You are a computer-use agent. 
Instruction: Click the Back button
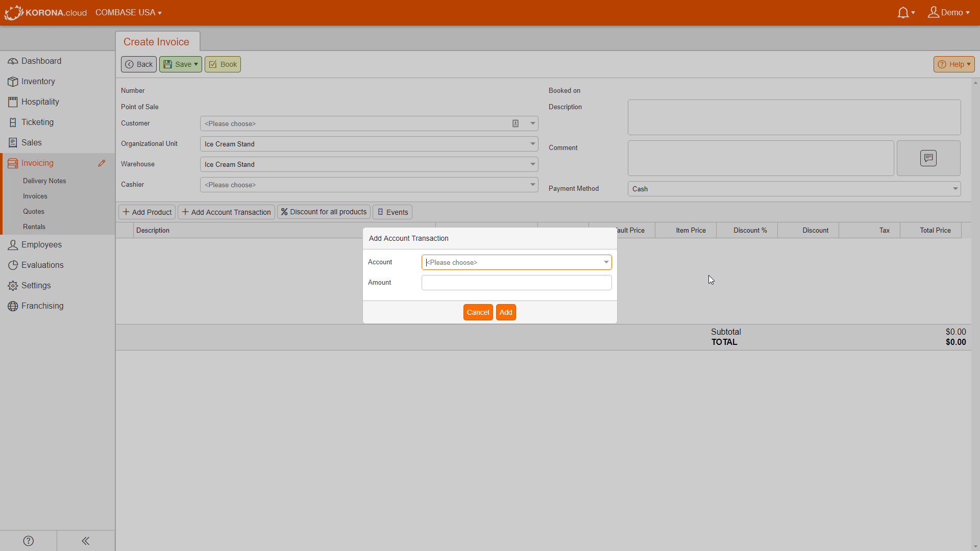[139, 64]
